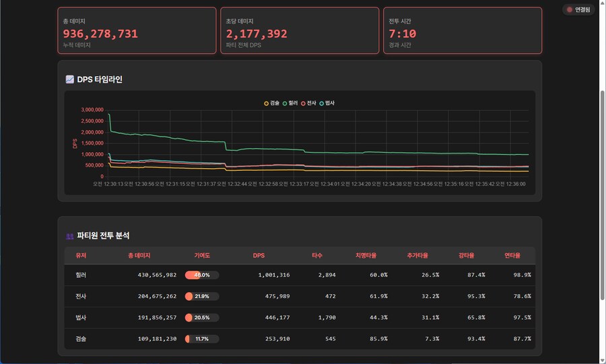
Task: Click the 전투 시간 7:10 card
Action: [x=462, y=30]
